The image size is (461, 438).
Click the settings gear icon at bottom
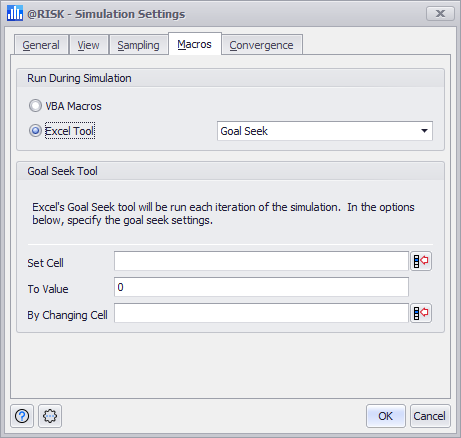[x=50, y=416]
